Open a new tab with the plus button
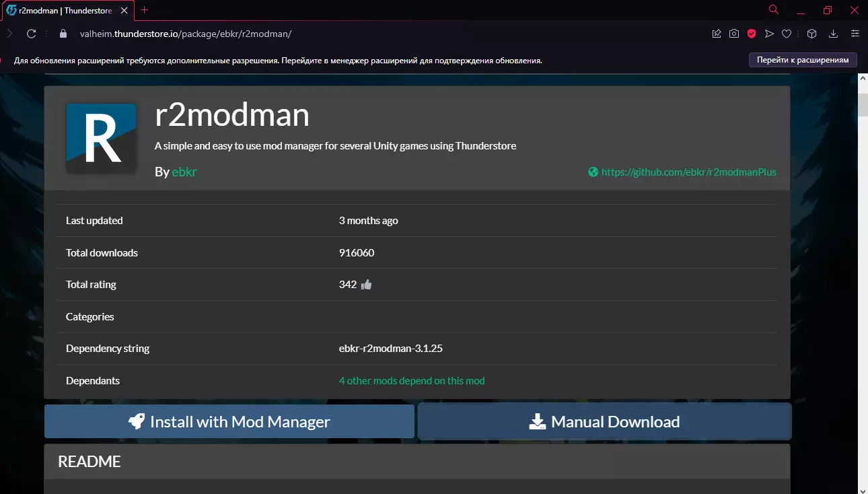Screen dimensions: 868x494 [x=144, y=10]
